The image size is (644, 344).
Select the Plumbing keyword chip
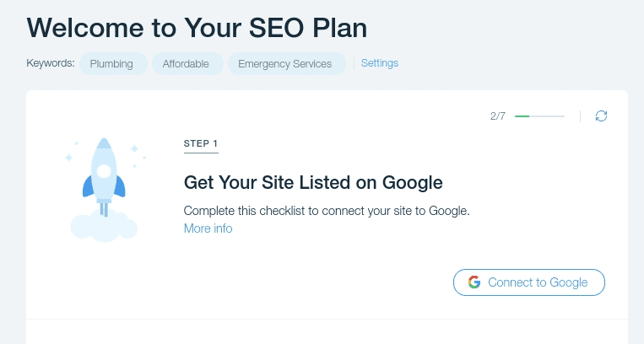click(112, 63)
